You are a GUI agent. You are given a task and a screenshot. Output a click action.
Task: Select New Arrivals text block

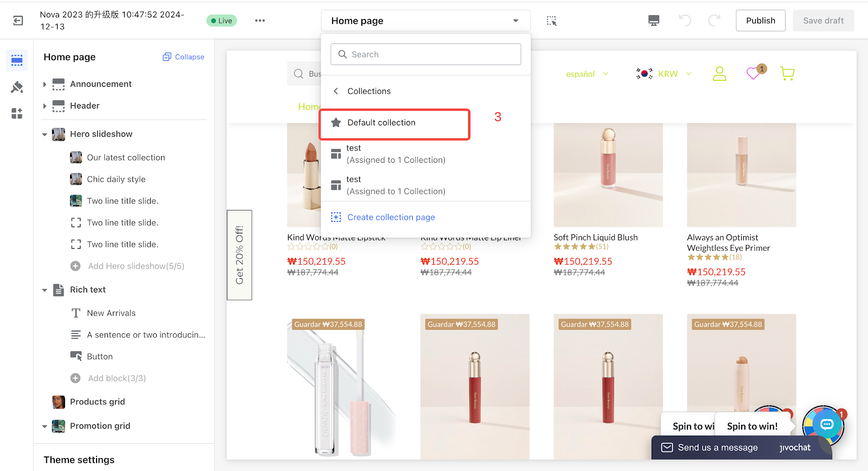111,313
